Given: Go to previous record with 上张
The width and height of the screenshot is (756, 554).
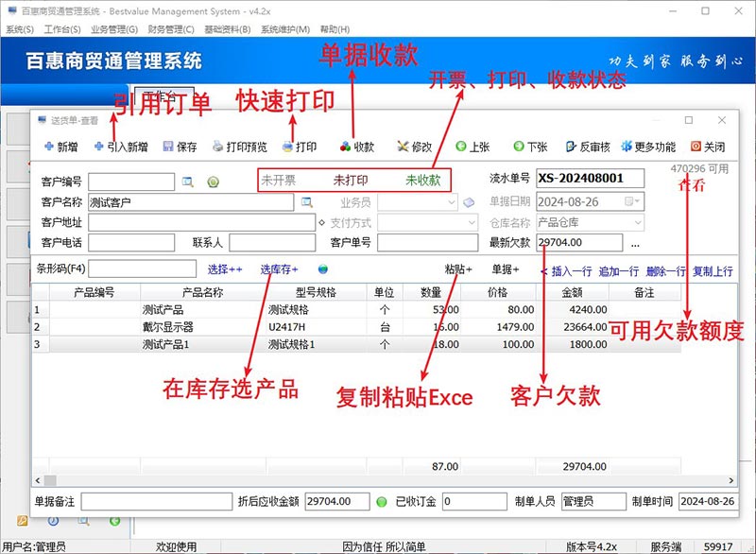Looking at the screenshot, I should pyautogui.click(x=472, y=147).
